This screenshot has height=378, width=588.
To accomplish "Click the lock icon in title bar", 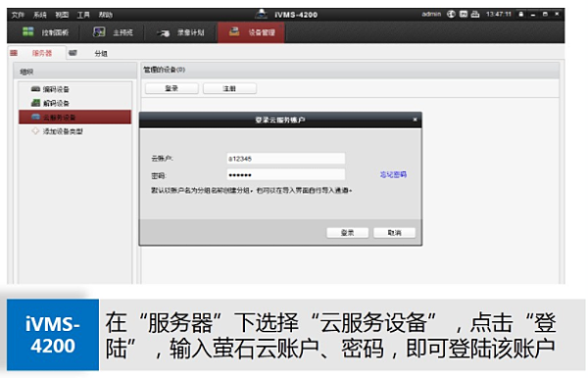I will tap(521, 15).
